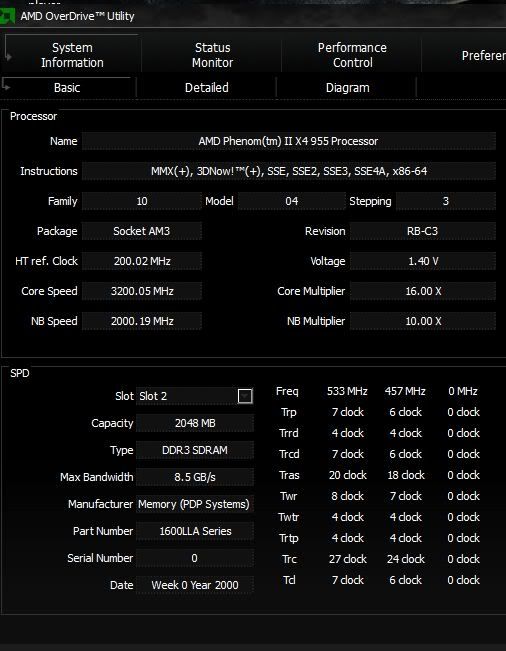506x651 pixels.
Task: Click the Voltage 1.40 V value
Action: tap(423, 261)
